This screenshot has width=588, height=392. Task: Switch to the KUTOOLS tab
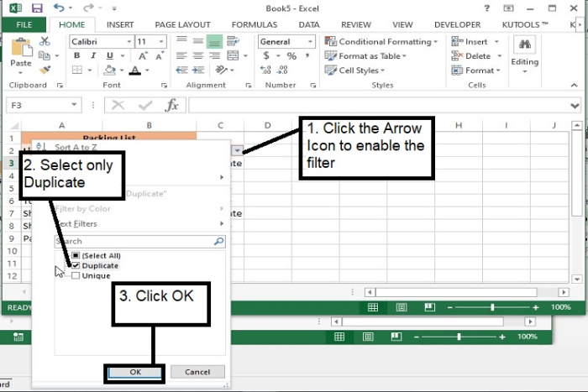click(x=525, y=24)
